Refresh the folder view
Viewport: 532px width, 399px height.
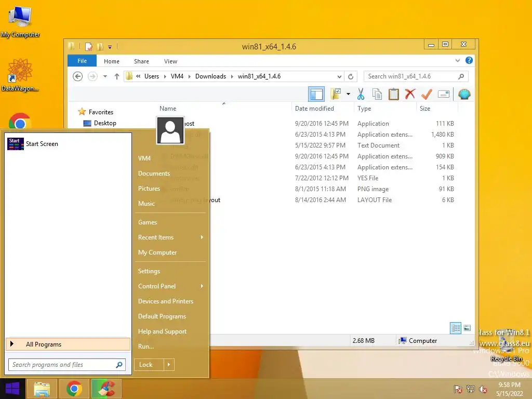pyautogui.click(x=351, y=76)
